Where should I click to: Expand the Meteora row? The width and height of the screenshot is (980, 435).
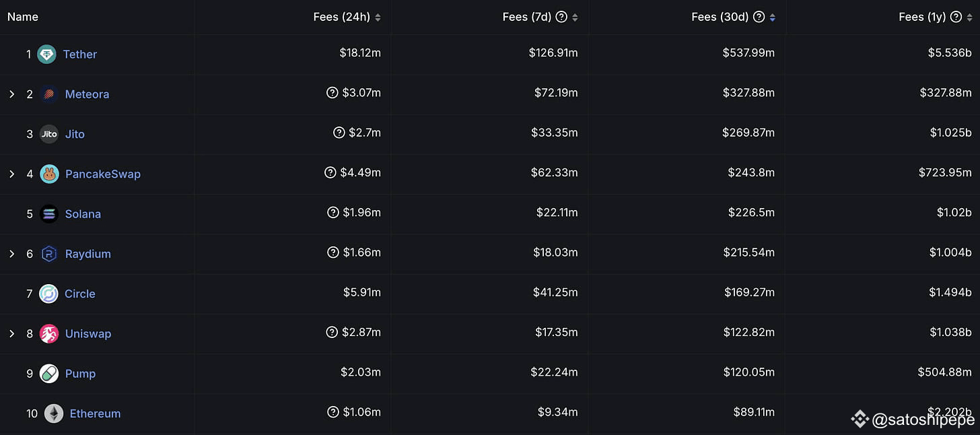pos(11,94)
